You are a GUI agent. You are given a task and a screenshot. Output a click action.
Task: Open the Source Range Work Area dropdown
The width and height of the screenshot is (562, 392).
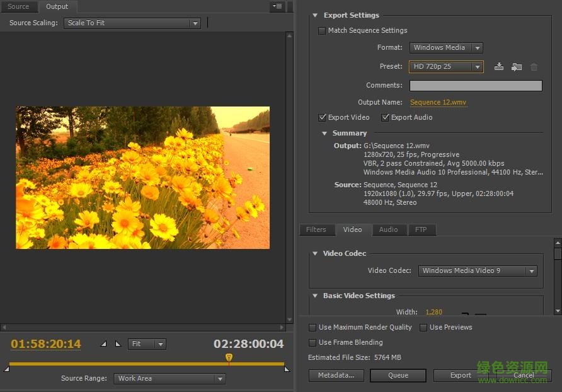point(169,379)
